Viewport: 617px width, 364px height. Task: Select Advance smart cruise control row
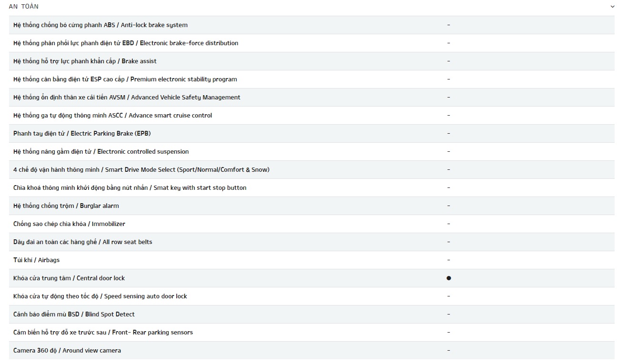click(311, 115)
